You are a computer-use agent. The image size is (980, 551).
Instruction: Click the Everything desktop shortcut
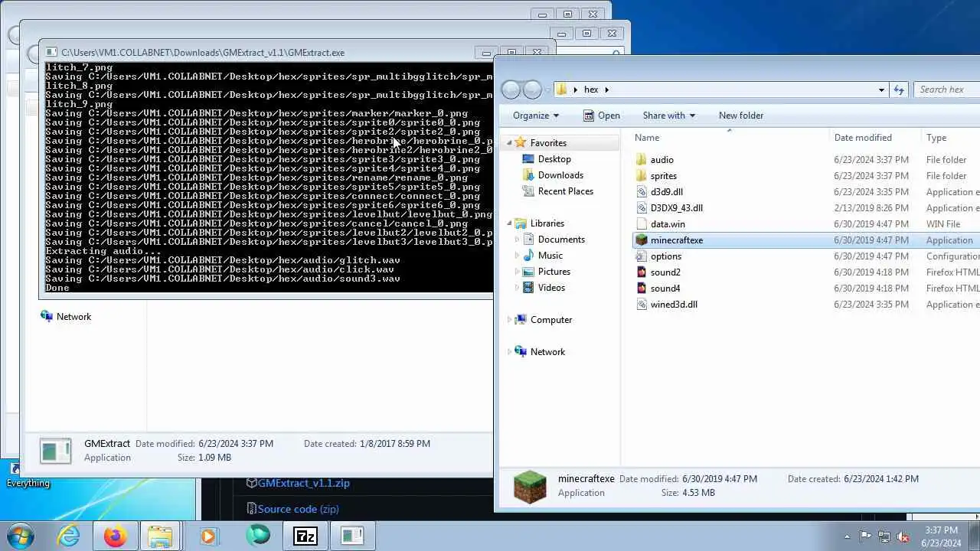pyautogui.click(x=28, y=474)
